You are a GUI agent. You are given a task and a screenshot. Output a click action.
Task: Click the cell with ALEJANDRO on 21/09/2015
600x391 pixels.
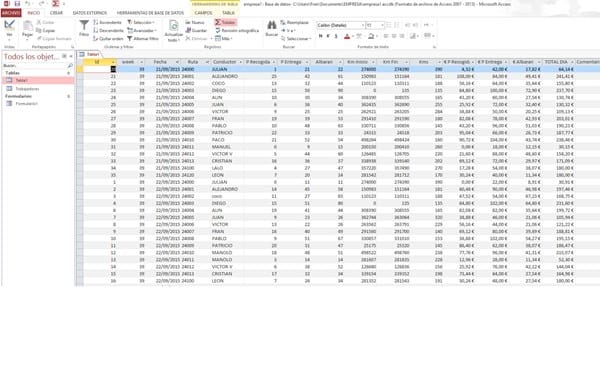(x=227, y=77)
